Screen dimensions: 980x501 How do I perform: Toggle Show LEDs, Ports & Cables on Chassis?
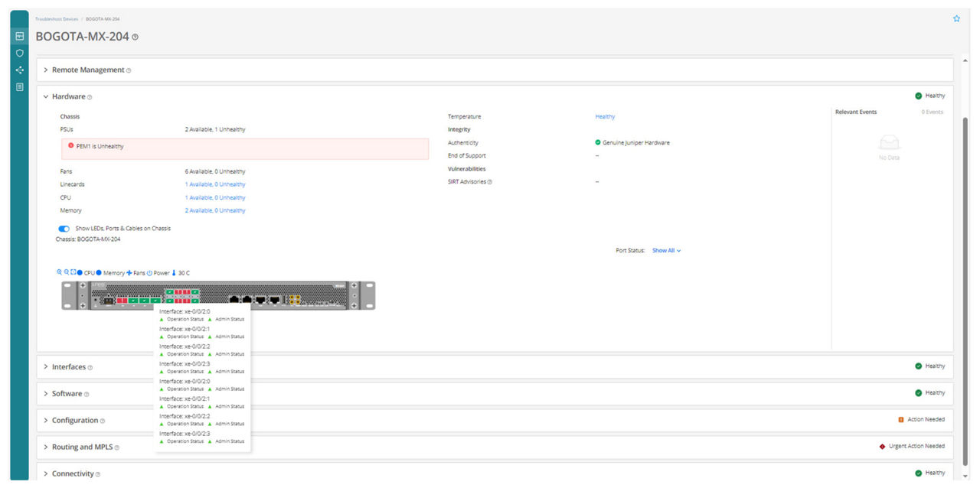click(64, 229)
